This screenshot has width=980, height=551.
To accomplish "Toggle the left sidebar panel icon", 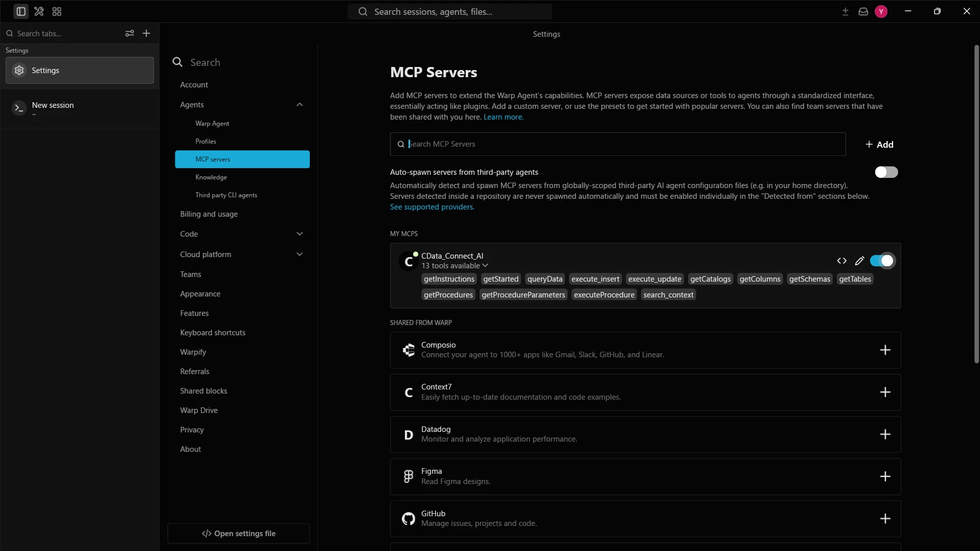I will 21,11.
